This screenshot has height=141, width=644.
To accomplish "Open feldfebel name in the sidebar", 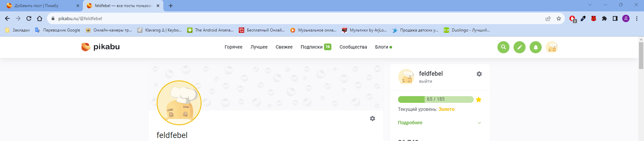I will coord(431,73).
